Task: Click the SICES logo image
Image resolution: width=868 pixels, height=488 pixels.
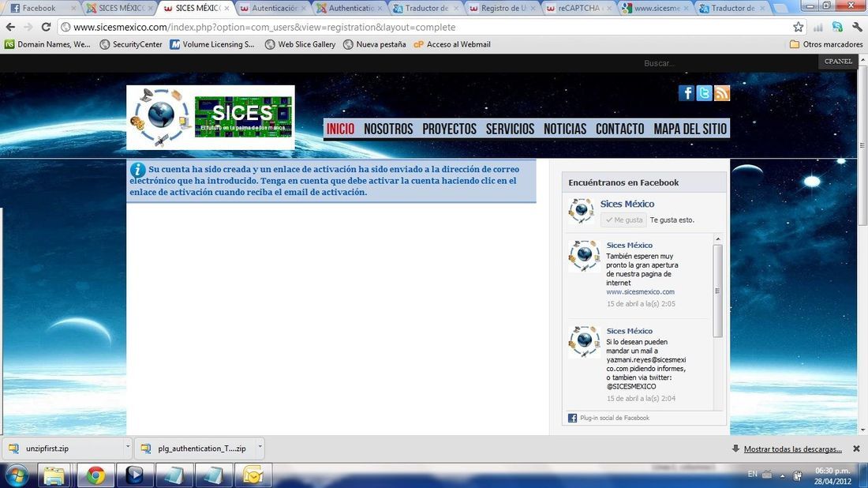Action: pos(211,118)
